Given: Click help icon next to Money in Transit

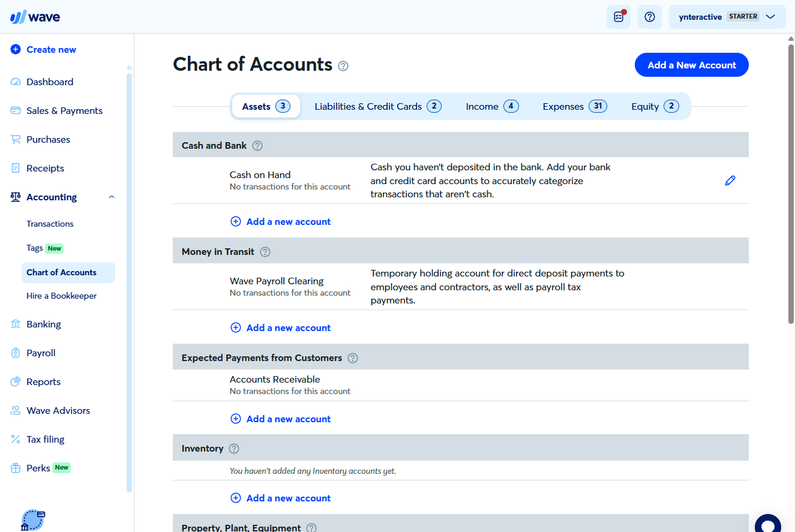Looking at the screenshot, I should (265, 252).
